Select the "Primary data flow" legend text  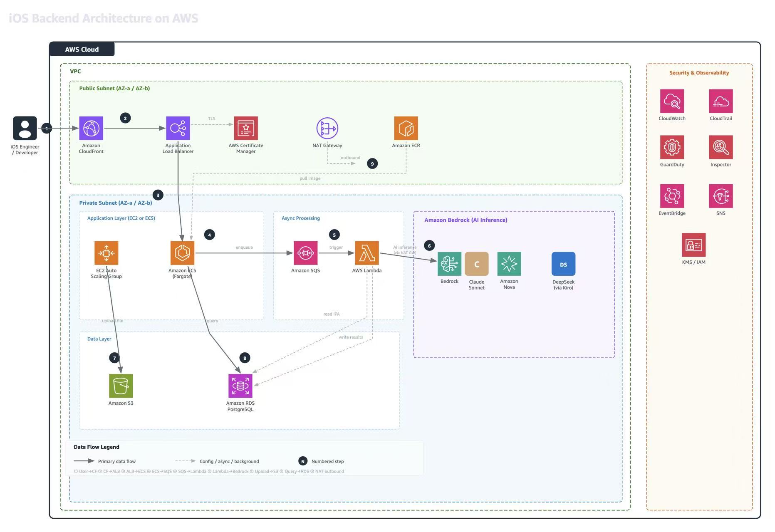[117, 461]
